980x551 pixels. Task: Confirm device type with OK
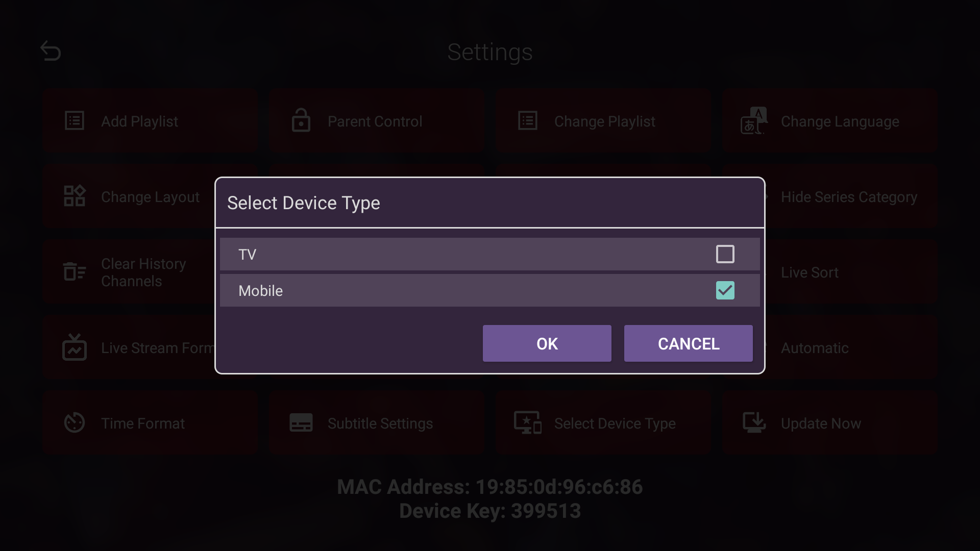point(546,343)
